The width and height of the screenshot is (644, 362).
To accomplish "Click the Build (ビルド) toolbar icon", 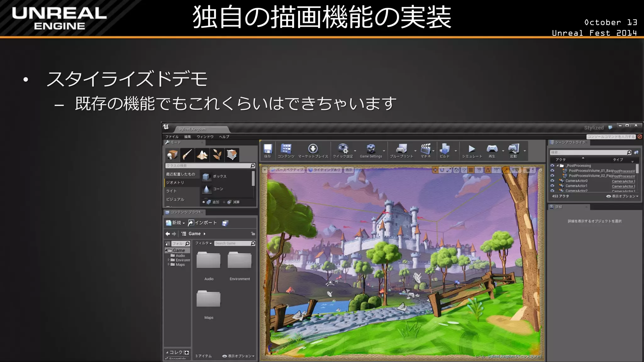I will tap(445, 151).
